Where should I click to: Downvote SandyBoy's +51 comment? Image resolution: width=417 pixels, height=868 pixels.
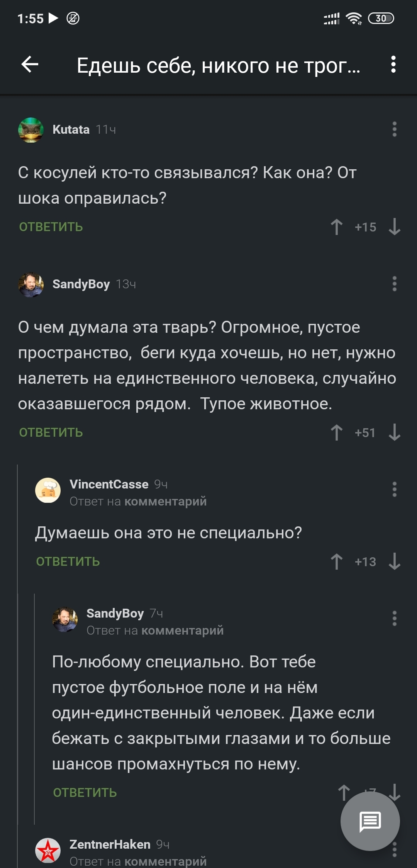coord(394,432)
